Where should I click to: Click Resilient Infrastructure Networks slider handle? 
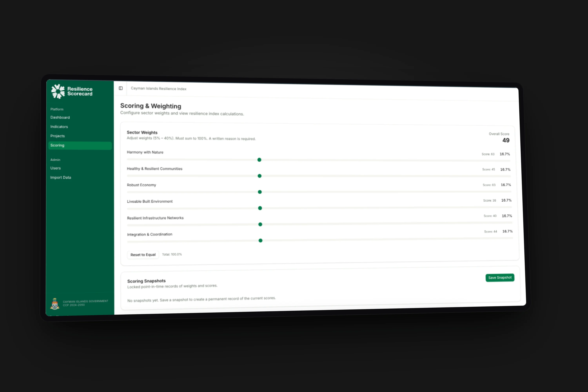pyautogui.click(x=260, y=224)
